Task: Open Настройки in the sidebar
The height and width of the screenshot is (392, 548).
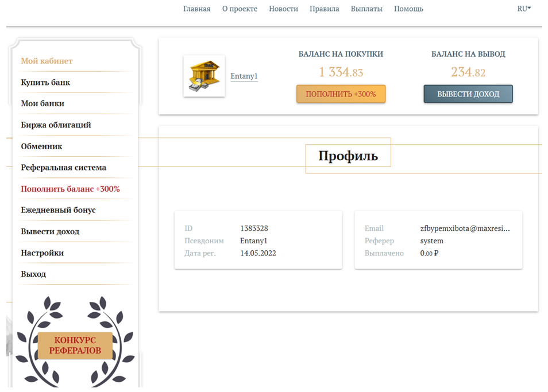Action: [43, 253]
